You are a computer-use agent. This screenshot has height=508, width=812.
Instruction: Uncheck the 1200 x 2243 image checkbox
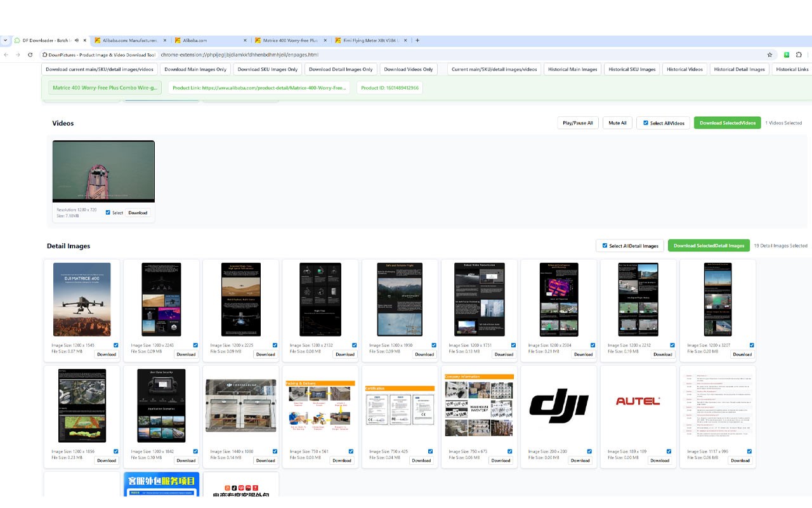click(195, 345)
